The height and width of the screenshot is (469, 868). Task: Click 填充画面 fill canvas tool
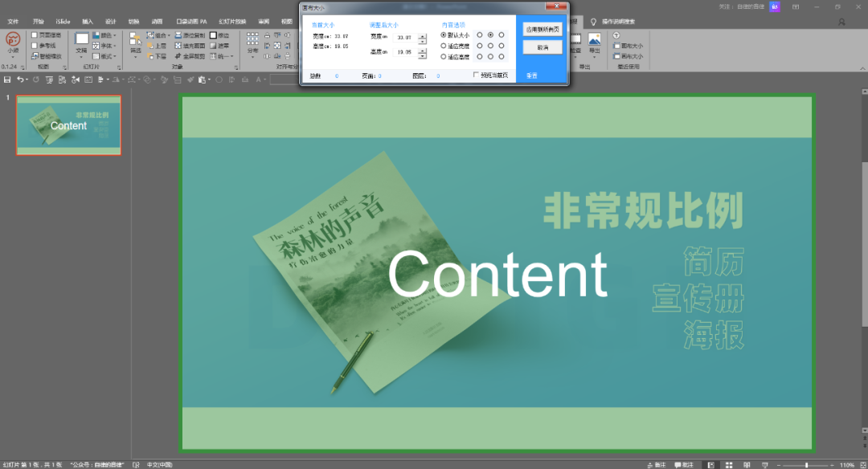pyautogui.click(x=190, y=46)
